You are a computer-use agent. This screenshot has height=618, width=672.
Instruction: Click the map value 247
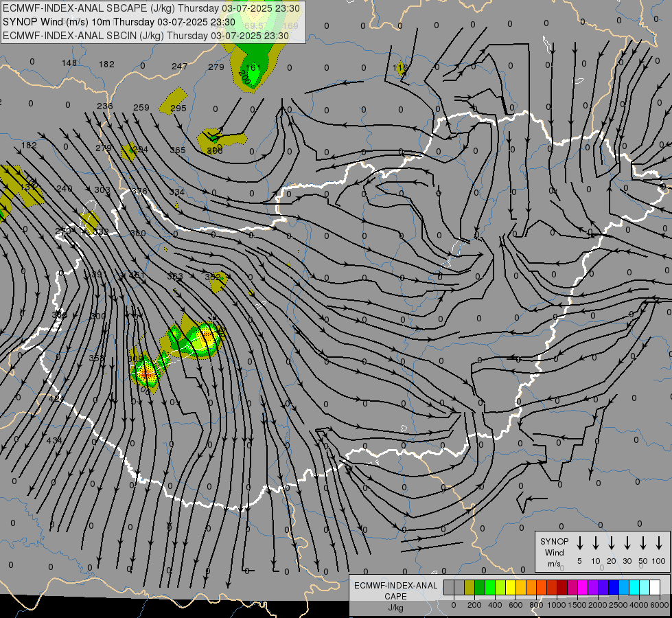(x=180, y=67)
